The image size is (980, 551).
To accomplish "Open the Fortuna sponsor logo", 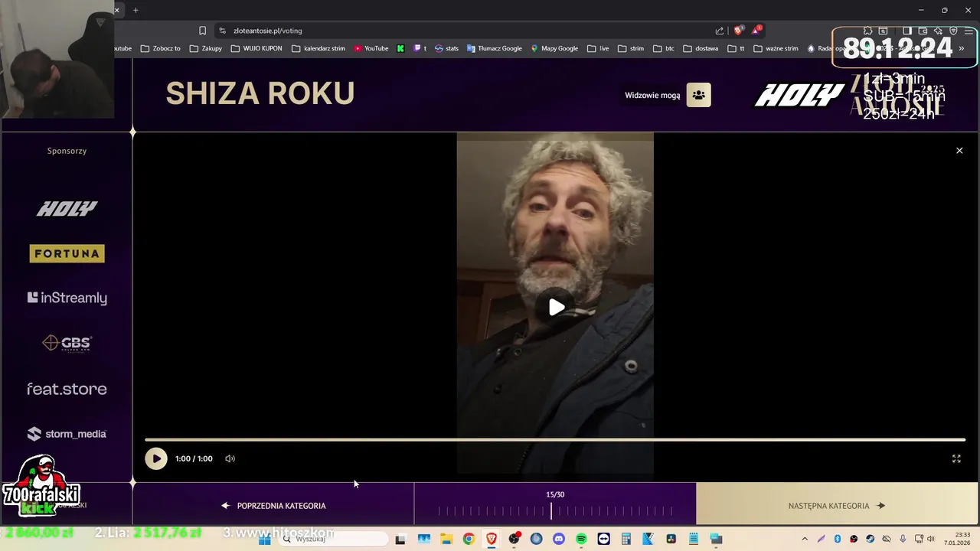I will pyautogui.click(x=67, y=253).
